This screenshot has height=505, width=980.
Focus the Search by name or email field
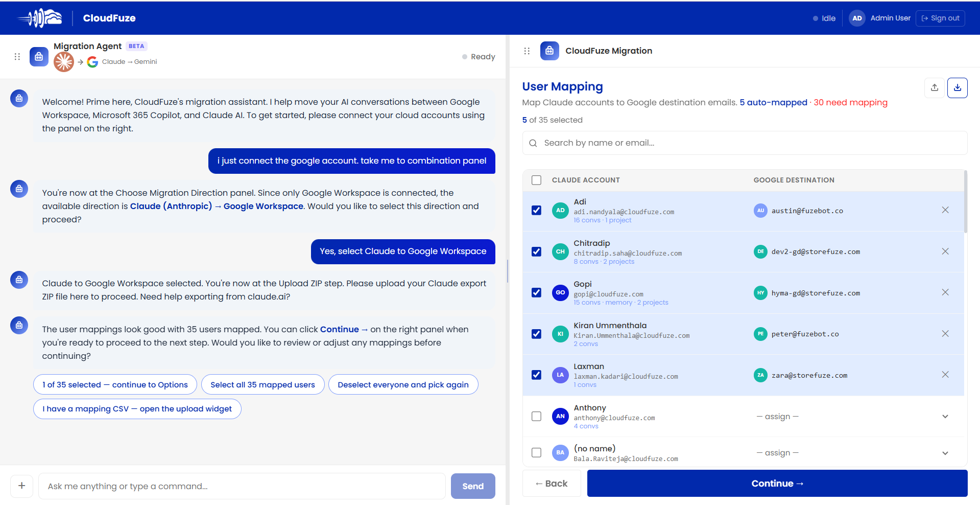[x=745, y=143]
